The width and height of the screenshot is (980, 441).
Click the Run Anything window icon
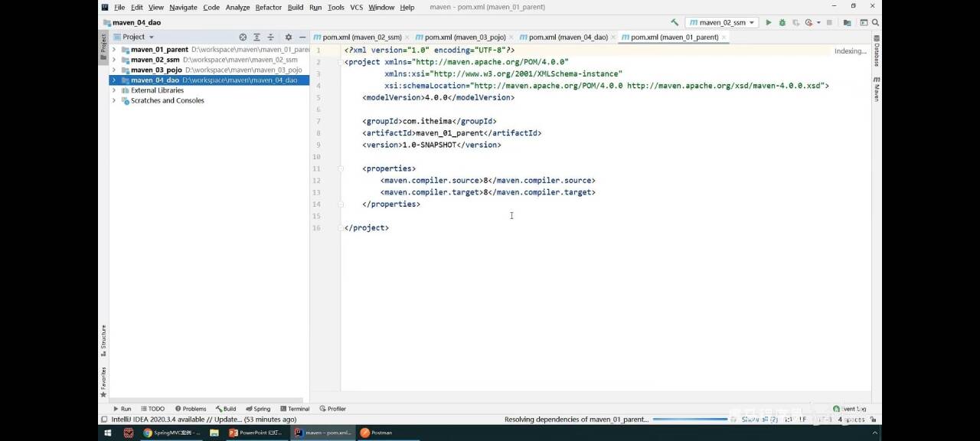point(864,23)
